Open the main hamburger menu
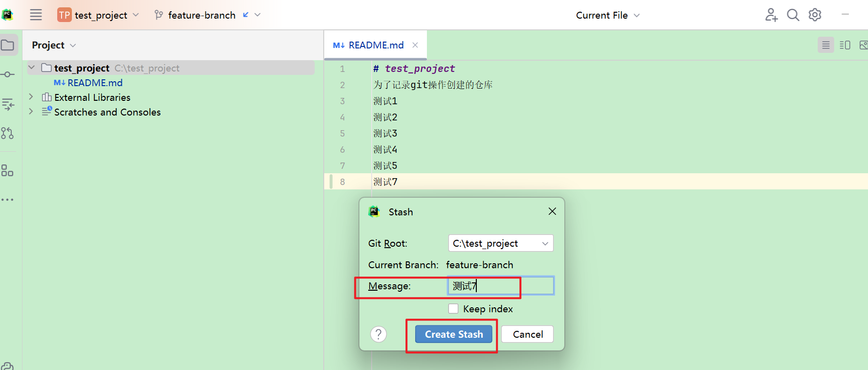This screenshot has height=370, width=868. pos(36,15)
